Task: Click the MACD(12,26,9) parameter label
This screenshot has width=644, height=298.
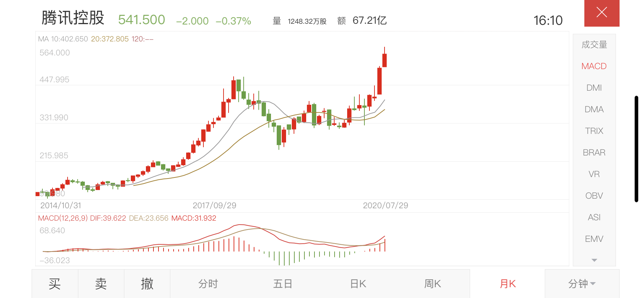Action: point(63,218)
